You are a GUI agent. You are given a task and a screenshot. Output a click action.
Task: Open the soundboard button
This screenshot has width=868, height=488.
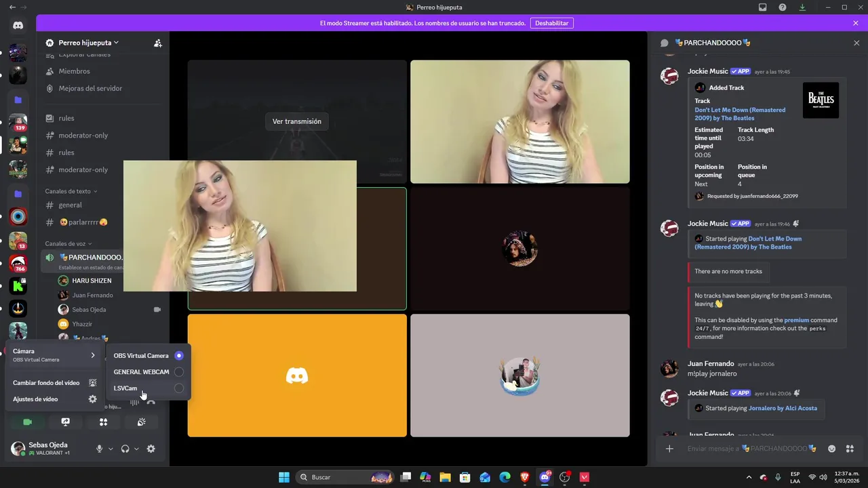point(141,422)
